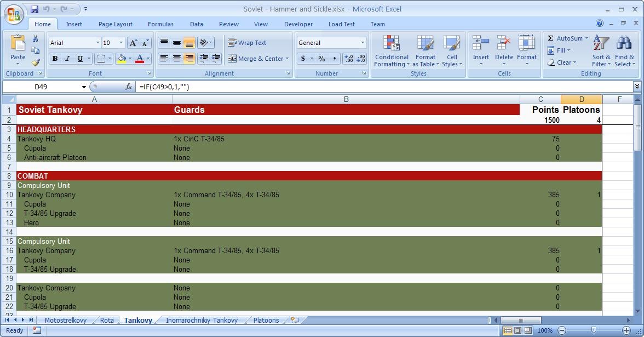Apply Percent Style format

[321, 59]
